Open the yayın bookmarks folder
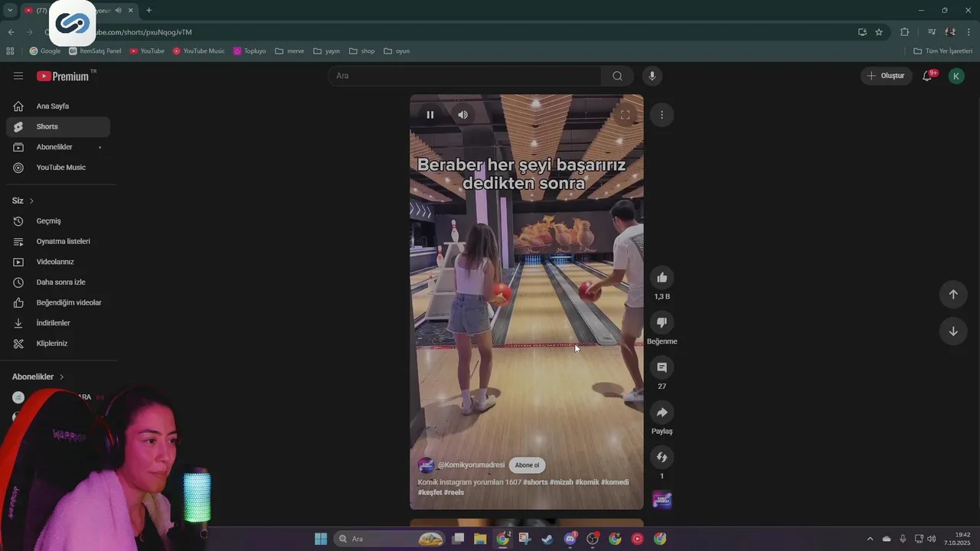The height and width of the screenshot is (551, 980). (x=327, y=51)
